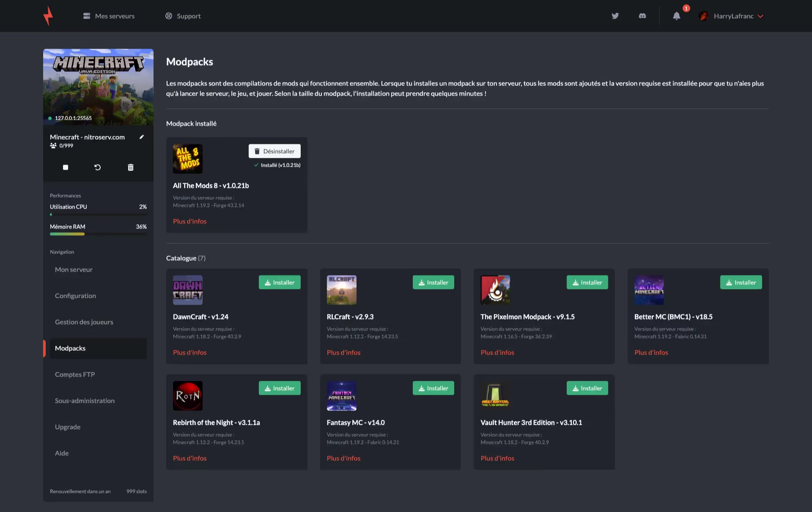Uninstall All The Mods 8 modpack
The height and width of the screenshot is (512, 812).
[274, 151]
